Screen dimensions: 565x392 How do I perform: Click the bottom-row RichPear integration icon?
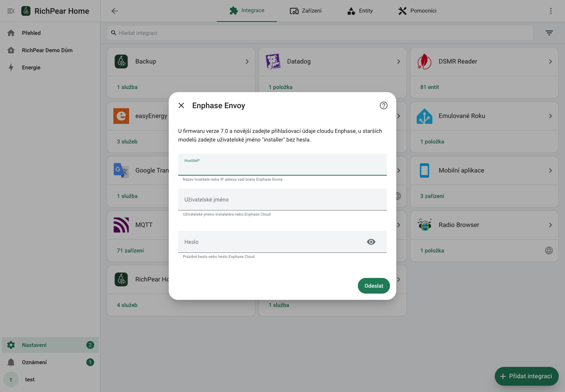tap(121, 279)
